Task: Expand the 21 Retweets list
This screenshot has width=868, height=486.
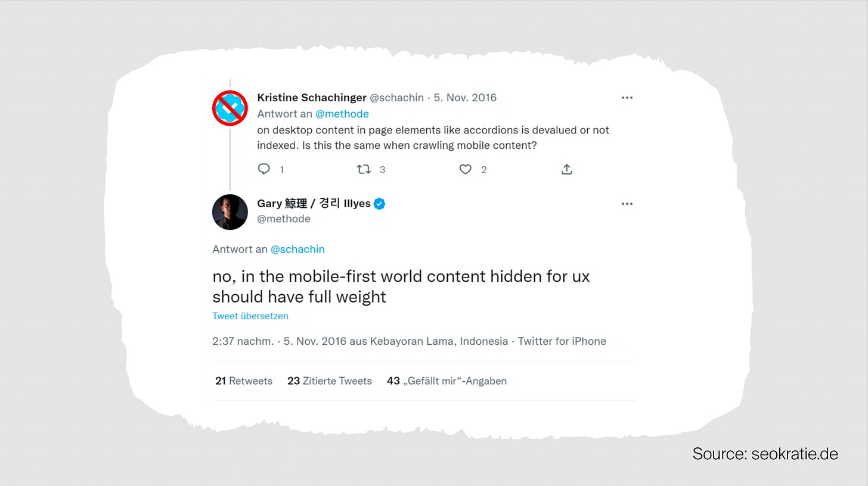Action: [243, 381]
